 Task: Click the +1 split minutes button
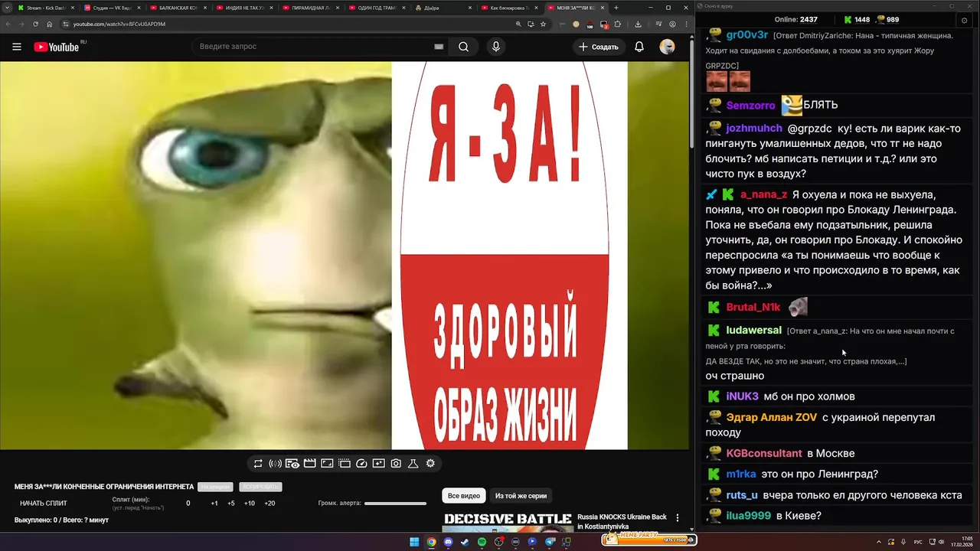pos(214,504)
